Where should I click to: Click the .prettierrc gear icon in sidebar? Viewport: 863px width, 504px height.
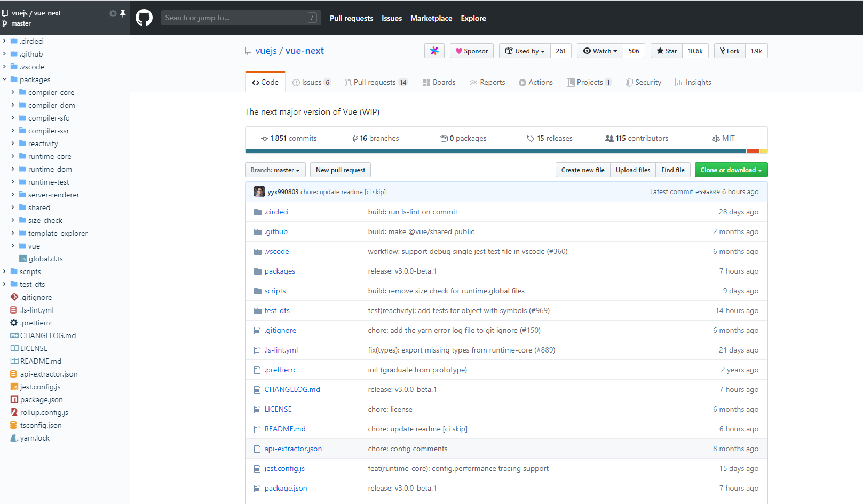[x=14, y=323]
